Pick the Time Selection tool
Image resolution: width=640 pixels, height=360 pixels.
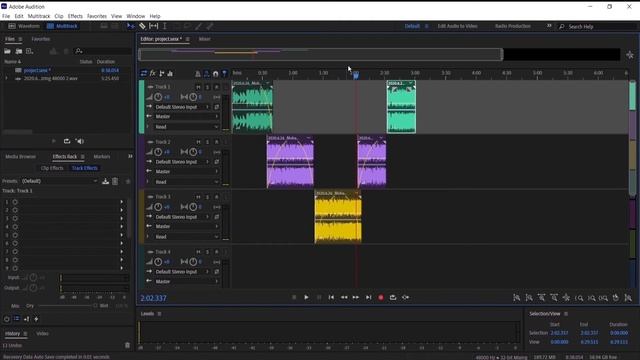164,26
